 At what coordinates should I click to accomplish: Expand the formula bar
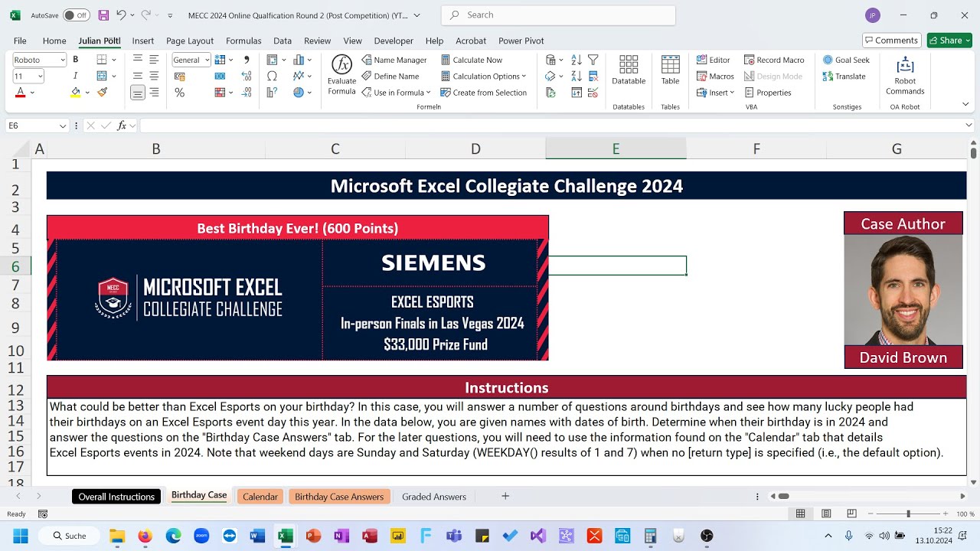point(969,126)
